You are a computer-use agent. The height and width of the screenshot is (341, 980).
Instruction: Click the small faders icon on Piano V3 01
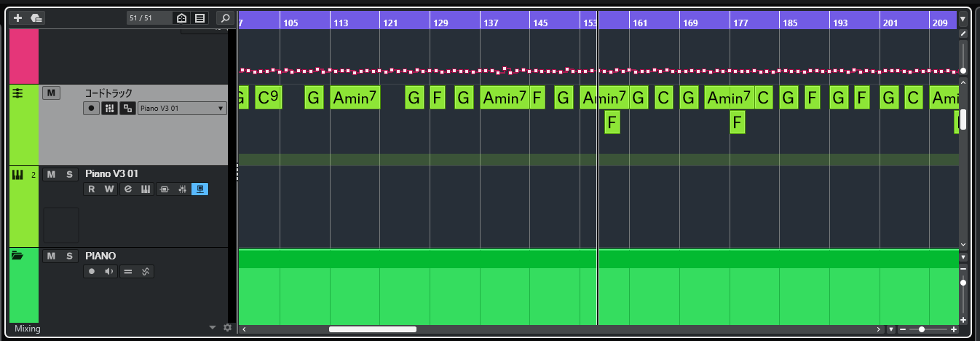(182, 189)
